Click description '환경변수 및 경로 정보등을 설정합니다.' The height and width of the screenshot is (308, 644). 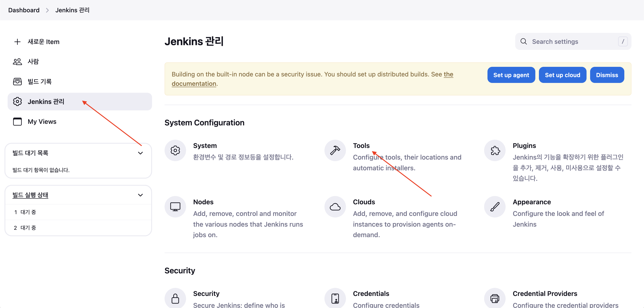coord(243,157)
